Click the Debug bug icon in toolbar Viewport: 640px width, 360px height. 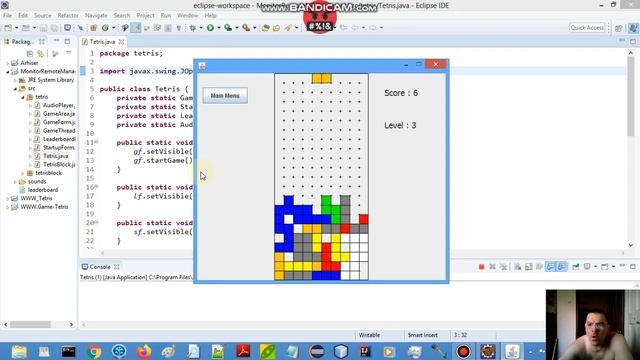coord(193,28)
